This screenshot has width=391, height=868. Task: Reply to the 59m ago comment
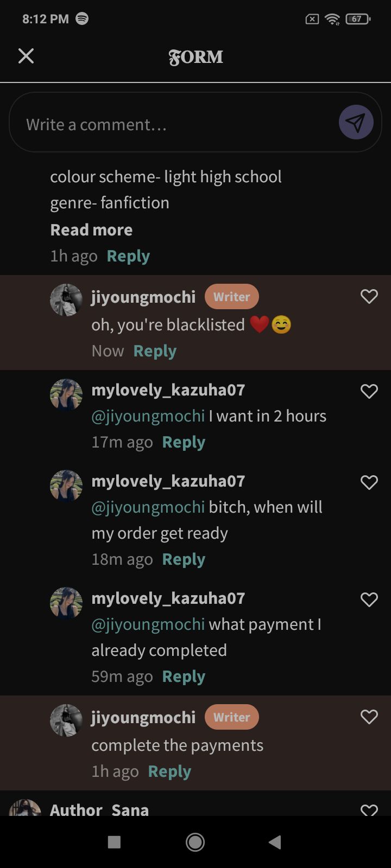point(184,676)
